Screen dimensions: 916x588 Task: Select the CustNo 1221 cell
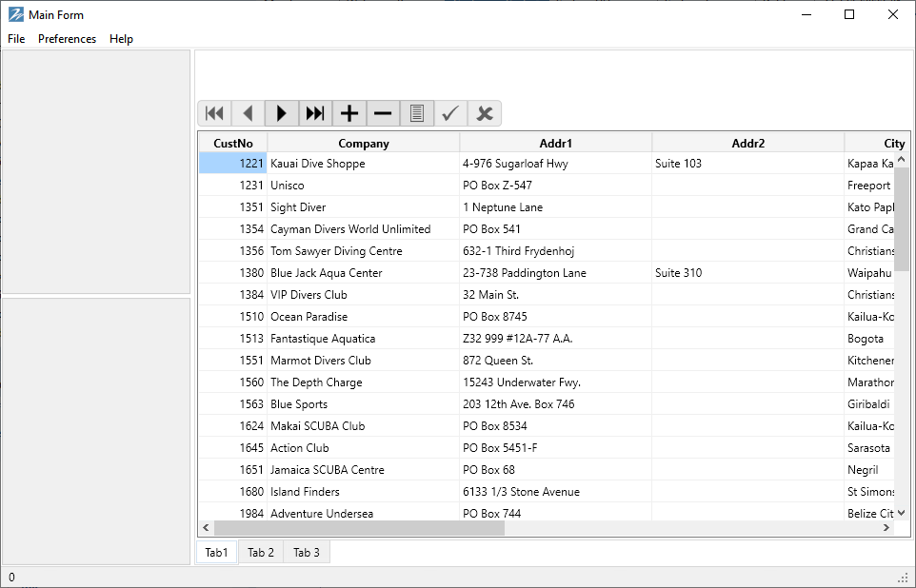click(x=233, y=164)
